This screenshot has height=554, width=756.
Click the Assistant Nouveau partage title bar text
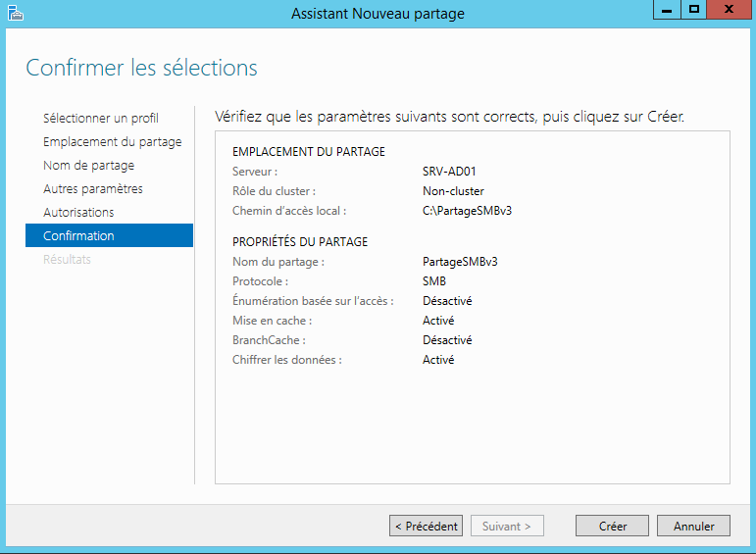coord(378,14)
